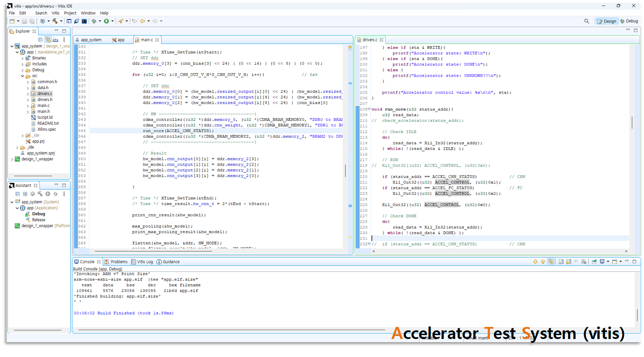Click the Debug bug icon in toolbar

coord(94,21)
